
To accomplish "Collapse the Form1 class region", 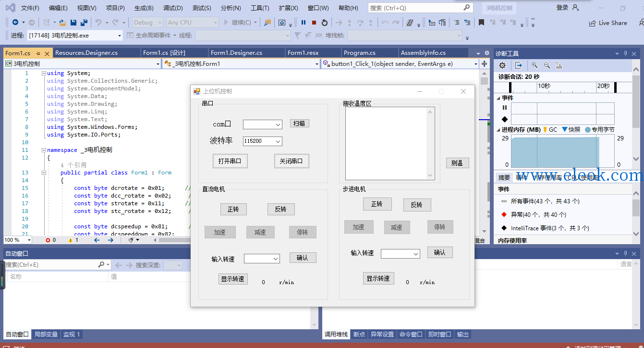I will (x=44, y=173).
